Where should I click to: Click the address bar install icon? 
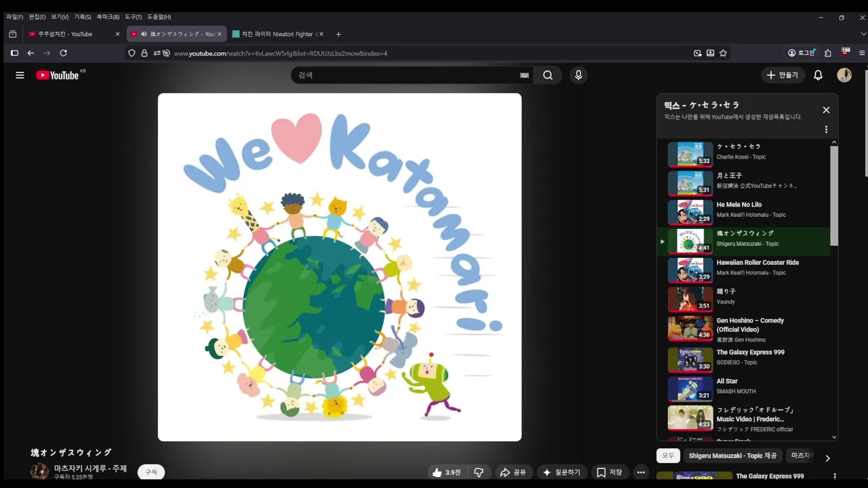click(710, 53)
